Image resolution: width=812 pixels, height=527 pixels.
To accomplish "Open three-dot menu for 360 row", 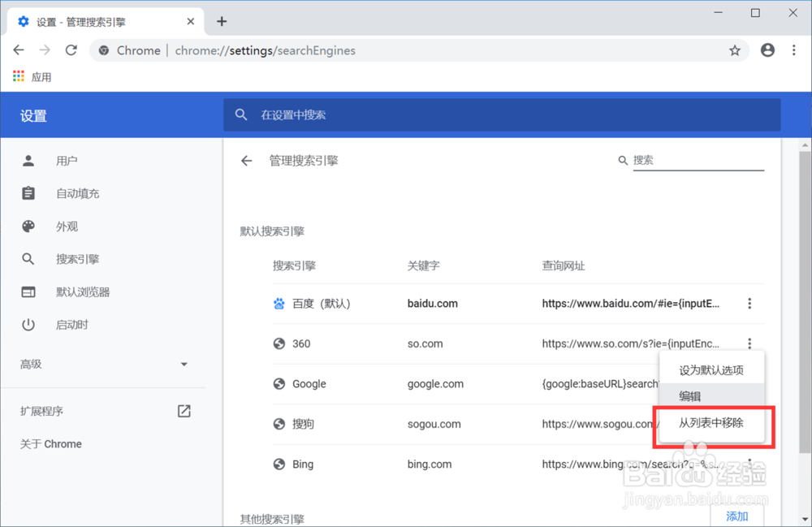I will [x=749, y=343].
